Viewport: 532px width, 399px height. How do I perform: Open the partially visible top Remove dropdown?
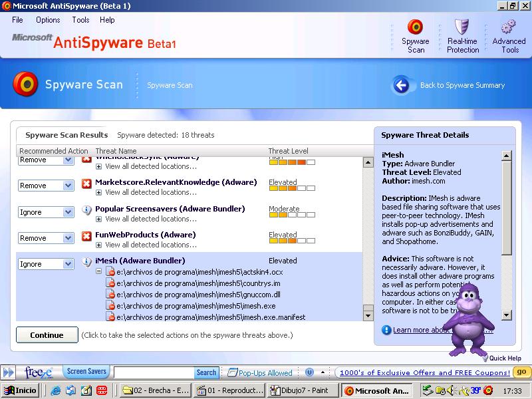click(x=68, y=160)
